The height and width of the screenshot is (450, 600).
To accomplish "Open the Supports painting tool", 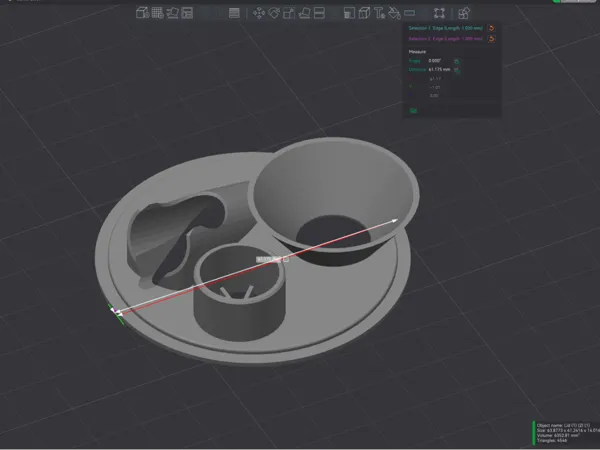I will click(x=349, y=13).
